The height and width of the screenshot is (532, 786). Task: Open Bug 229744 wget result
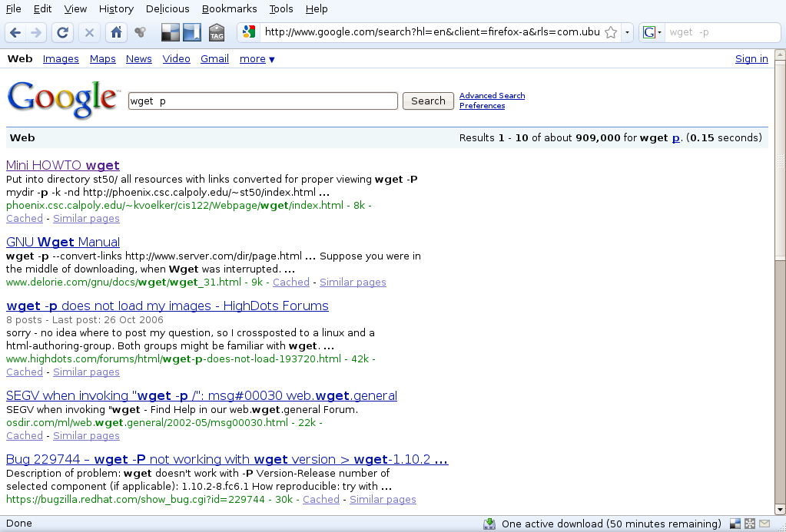tap(227, 459)
